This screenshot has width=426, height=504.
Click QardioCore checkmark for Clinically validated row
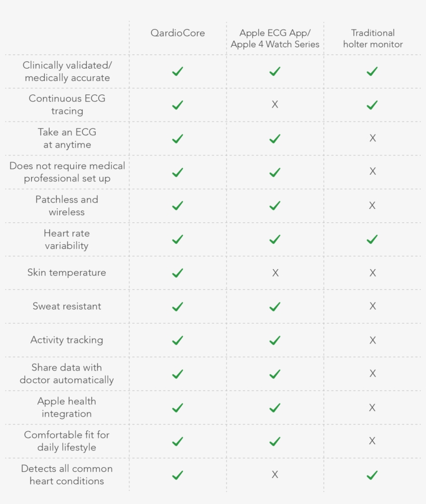178,71
